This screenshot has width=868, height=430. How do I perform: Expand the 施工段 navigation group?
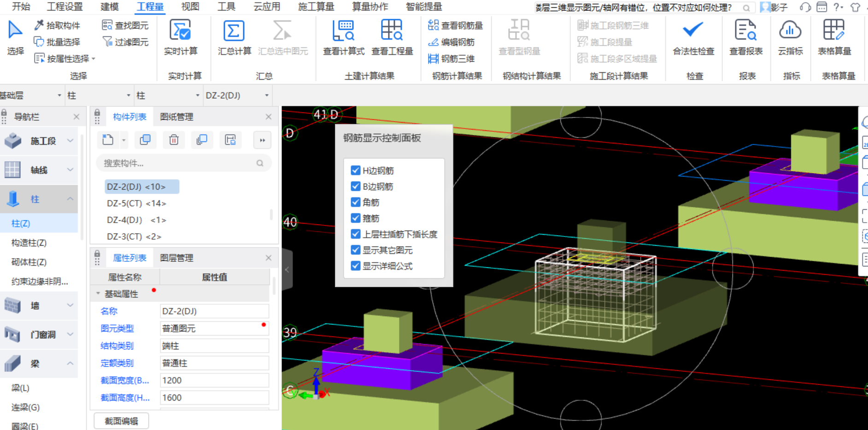pos(70,141)
